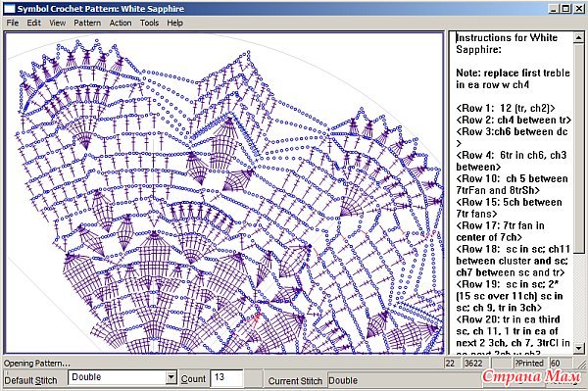Click the instructions panel scroll up arrow

(578, 37)
